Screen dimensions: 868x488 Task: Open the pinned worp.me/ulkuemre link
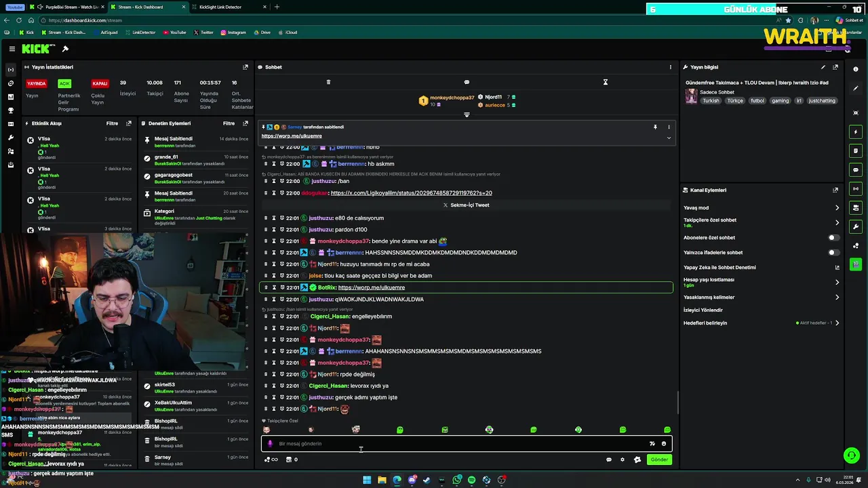click(x=292, y=136)
